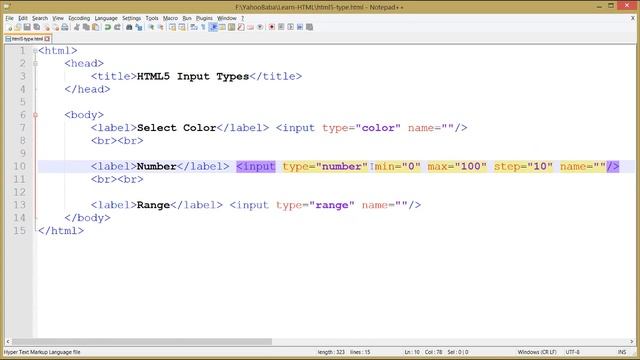
Task: Zoom out using toolbar icon
Action: pyautogui.click(x=161, y=27)
